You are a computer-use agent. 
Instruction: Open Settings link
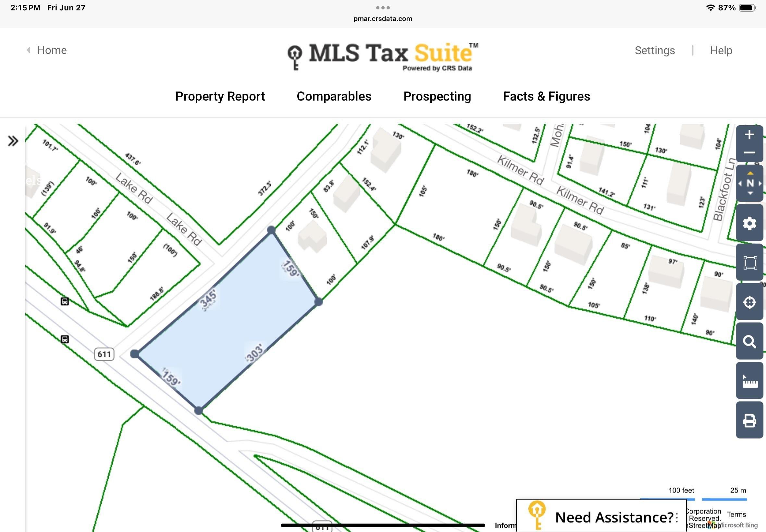(655, 50)
